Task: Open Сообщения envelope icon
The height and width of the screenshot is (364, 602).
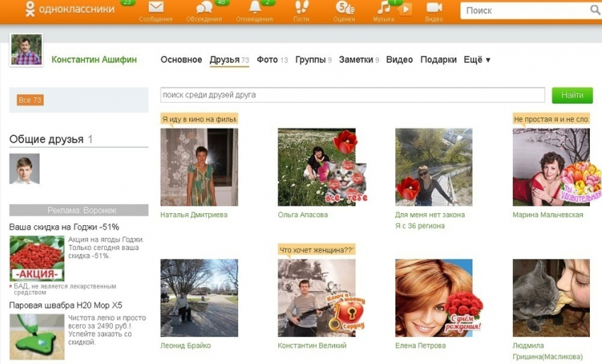Action: point(156,7)
